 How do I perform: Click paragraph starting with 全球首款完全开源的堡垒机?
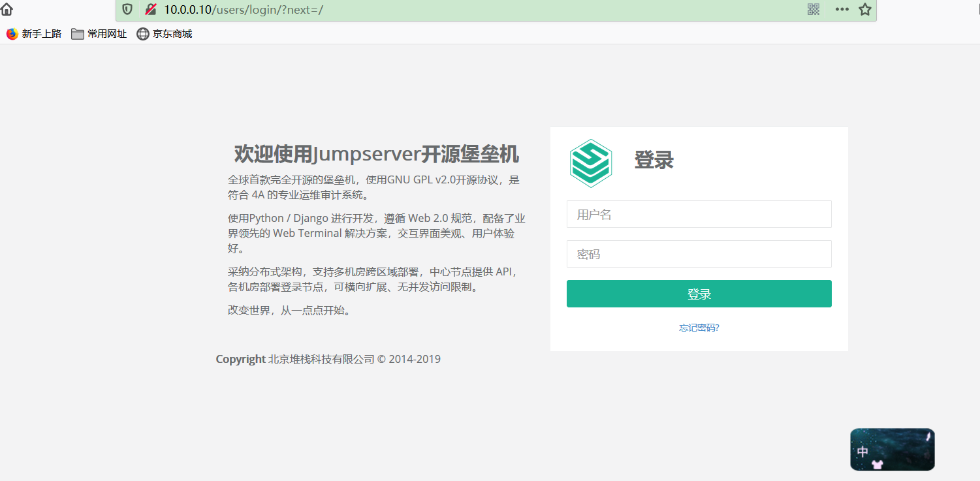click(374, 187)
